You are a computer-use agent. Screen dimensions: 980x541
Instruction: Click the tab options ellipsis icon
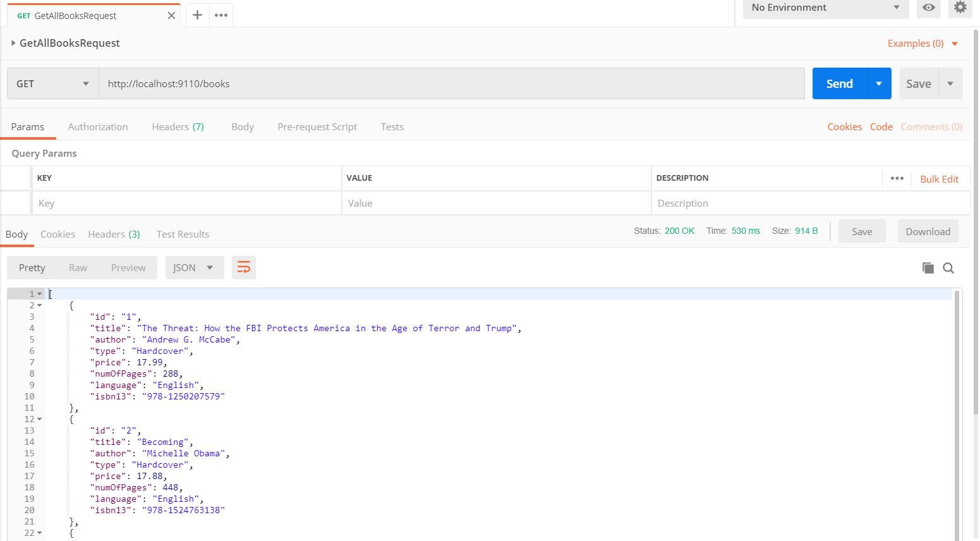coord(221,15)
